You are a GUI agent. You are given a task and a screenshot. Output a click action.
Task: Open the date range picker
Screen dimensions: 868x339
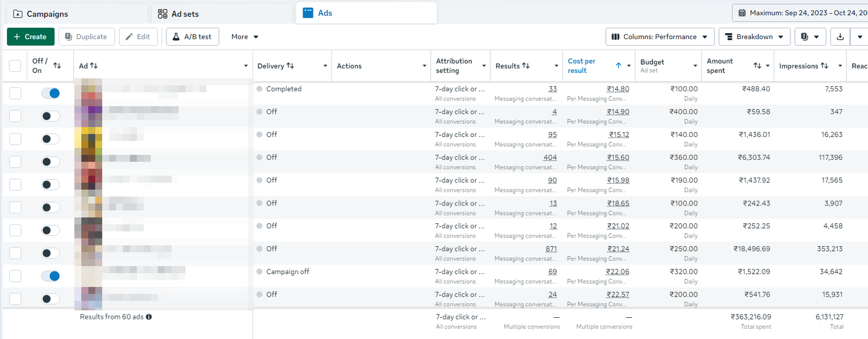tap(800, 13)
